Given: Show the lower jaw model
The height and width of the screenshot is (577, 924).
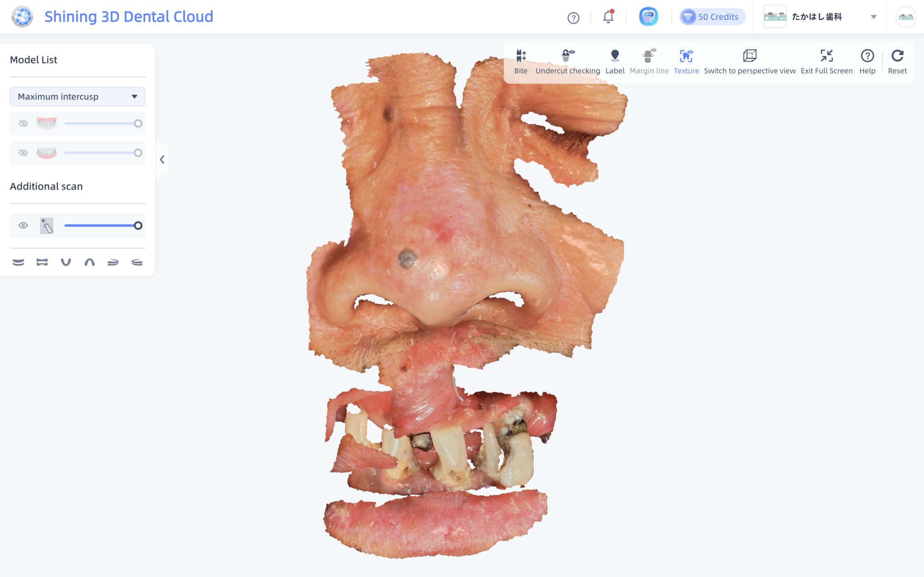Looking at the screenshot, I should pyautogui.click(x=23, y=153).
